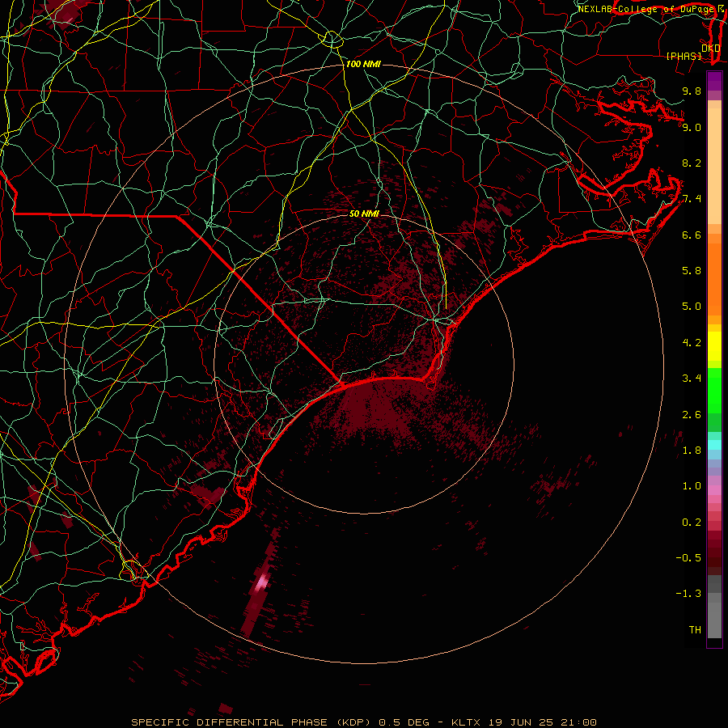Click the Specific Differential Phase (KDP) caption

(x=252, y=722)
